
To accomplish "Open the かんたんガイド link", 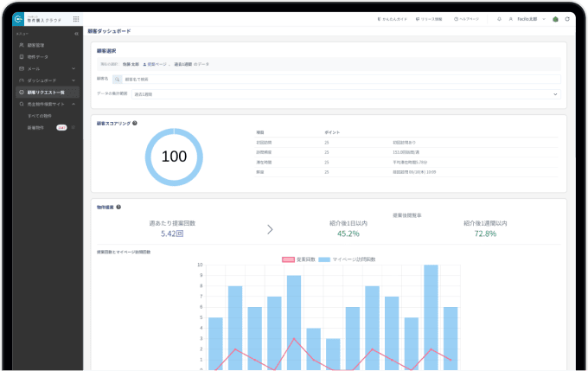I will (x=392, y=19).
